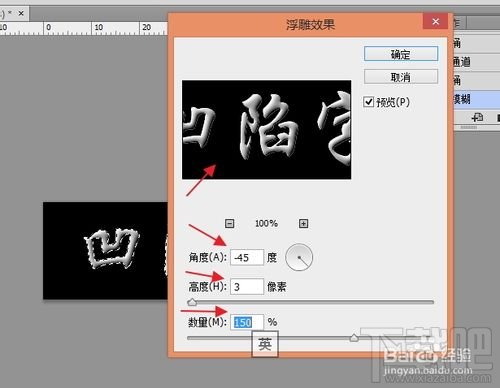Zoom out the preview with the minus icon
The image size is (500, 388).
pos(229,223)
